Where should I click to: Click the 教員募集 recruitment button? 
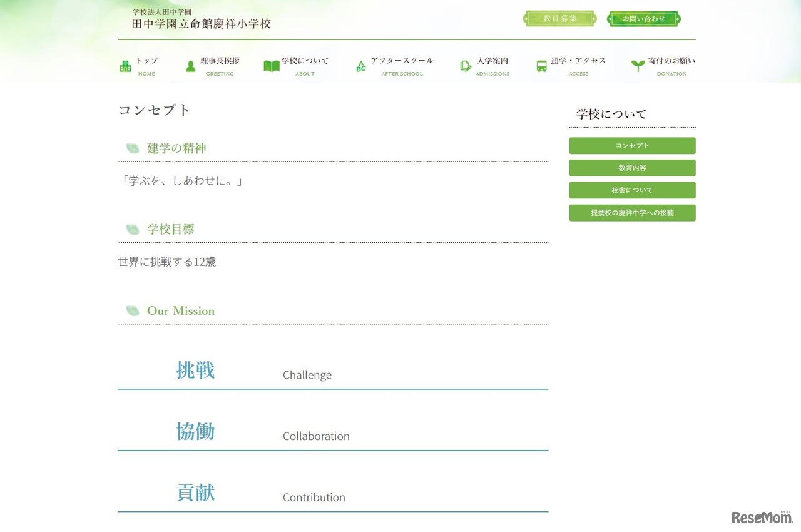click(x=559, y=19)
